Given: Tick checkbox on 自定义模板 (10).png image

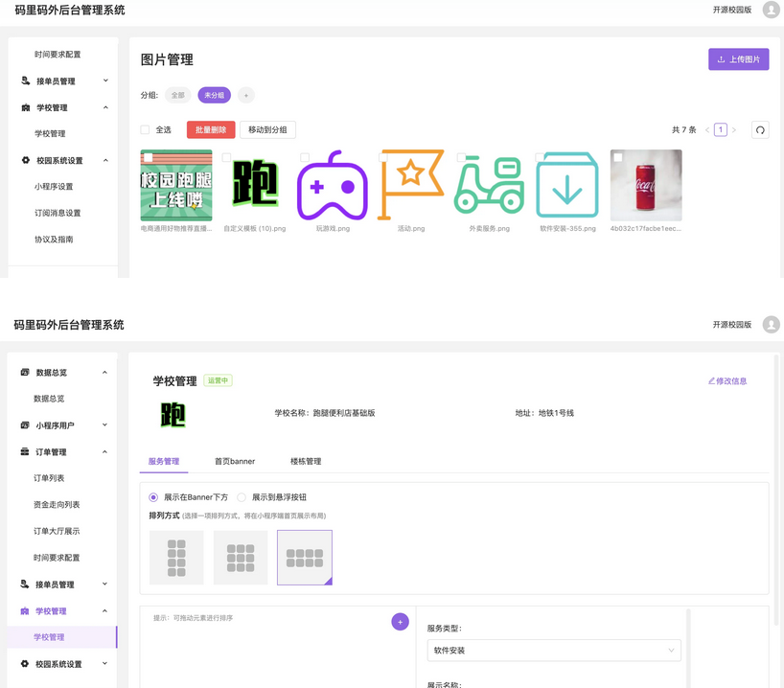Looking at the screenshot, I should 226,157.
